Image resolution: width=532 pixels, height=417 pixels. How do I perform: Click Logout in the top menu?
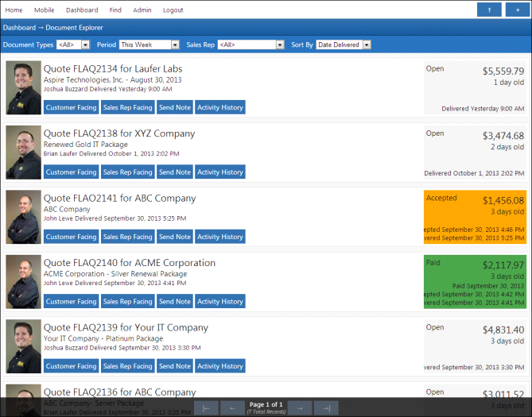pos(173,10)
